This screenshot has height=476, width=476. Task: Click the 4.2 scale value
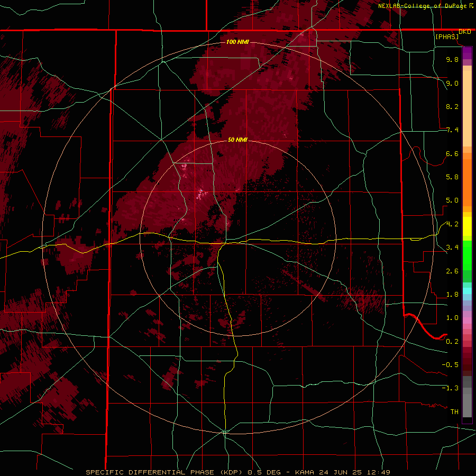(x=452, y=224)
